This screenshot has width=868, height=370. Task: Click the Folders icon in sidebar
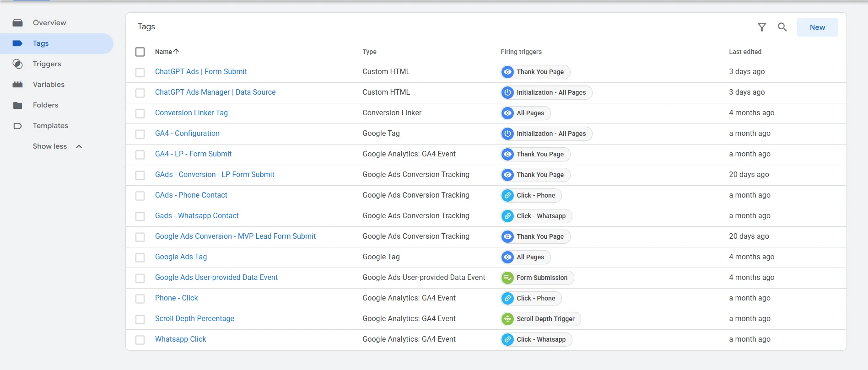[18, 105]
